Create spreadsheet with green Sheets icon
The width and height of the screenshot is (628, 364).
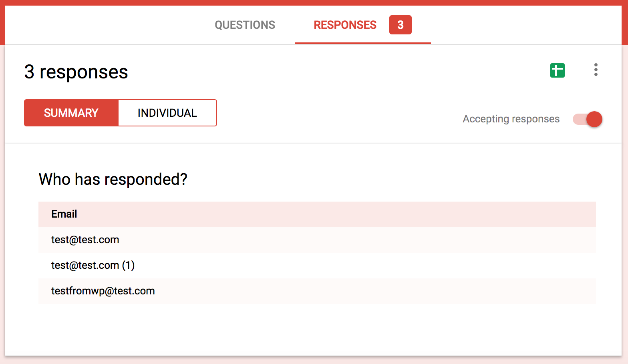557,70
